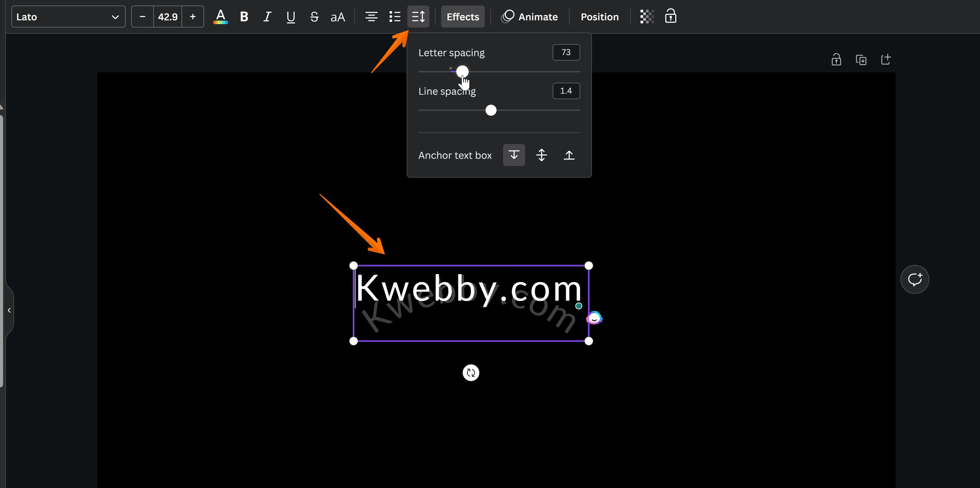Screen dimensions: 980x488
Task: Click the Animate button in toolbar
Action: click(530, 16)
